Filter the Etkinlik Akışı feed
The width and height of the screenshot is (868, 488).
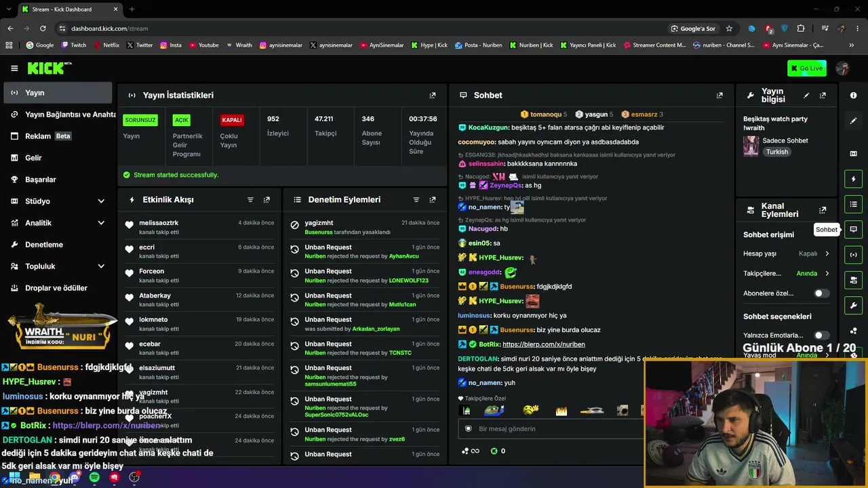pos(250,200)
